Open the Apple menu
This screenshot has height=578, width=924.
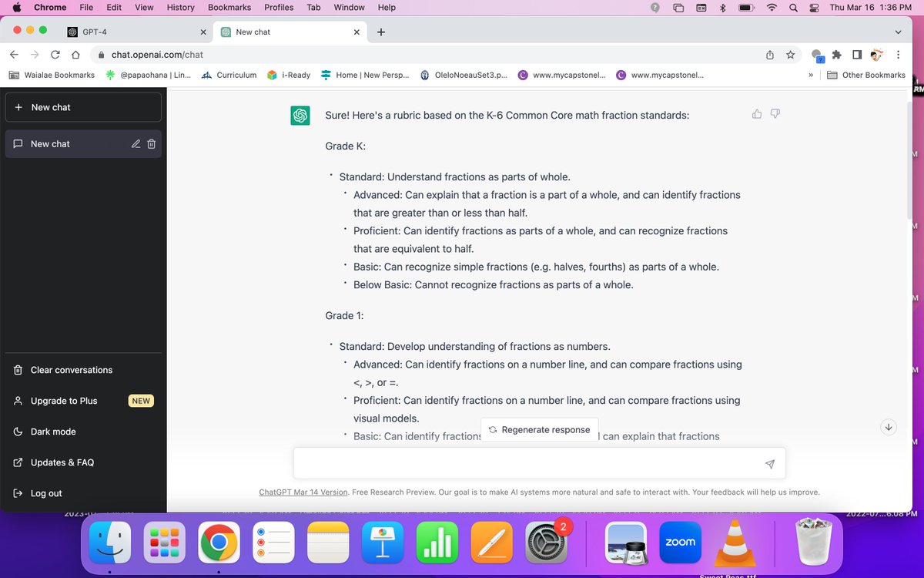(16, 8)
